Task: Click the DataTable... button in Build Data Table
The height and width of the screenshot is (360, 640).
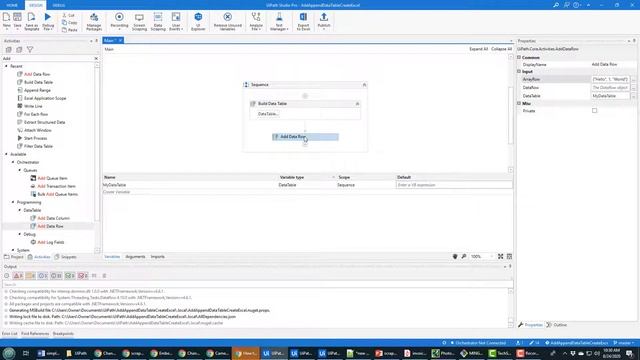Action: pos(268,114)
